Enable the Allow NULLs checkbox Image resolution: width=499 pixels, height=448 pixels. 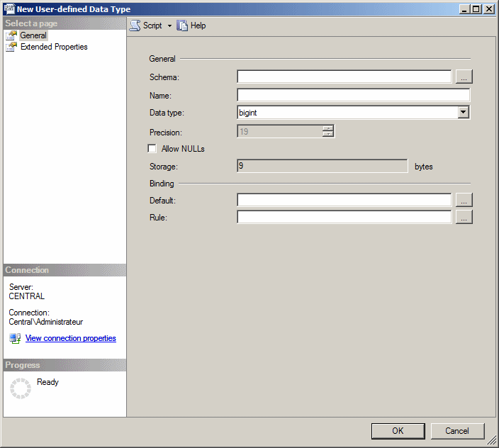pyautogui.click(x=152, y=149)
